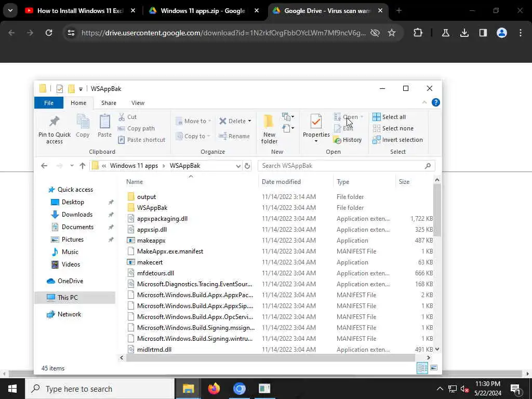The width and height of the screenshot is (532, 399).
Task: Expand address bar history dropdown
Action: tap(238, 166)
